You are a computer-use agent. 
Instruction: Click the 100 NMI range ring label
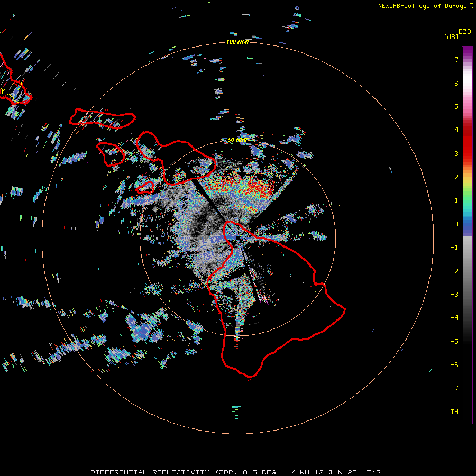coord(237,42)
